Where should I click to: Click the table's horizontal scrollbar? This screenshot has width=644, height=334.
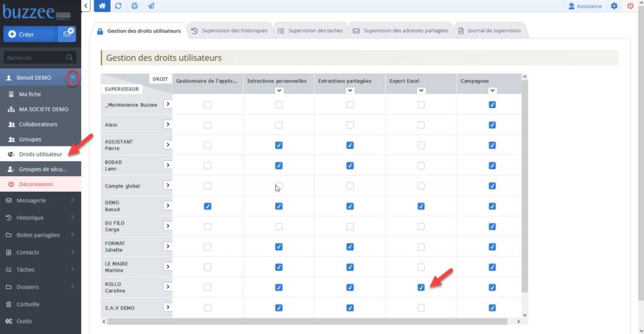tap(307, 321)
